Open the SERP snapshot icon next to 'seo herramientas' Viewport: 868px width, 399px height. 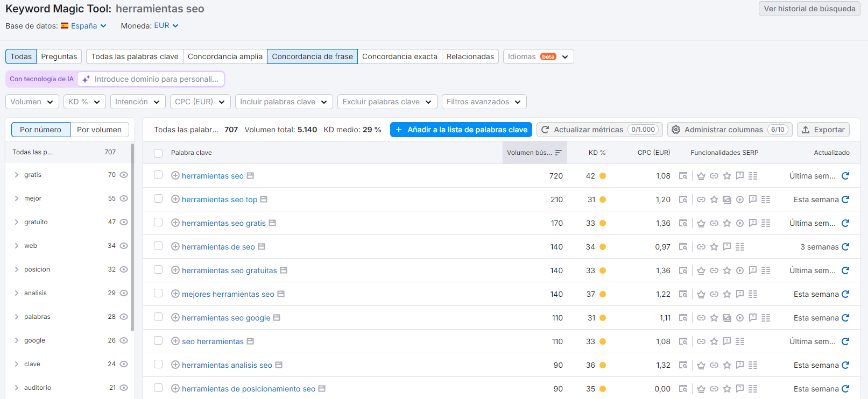coord(250,341)
